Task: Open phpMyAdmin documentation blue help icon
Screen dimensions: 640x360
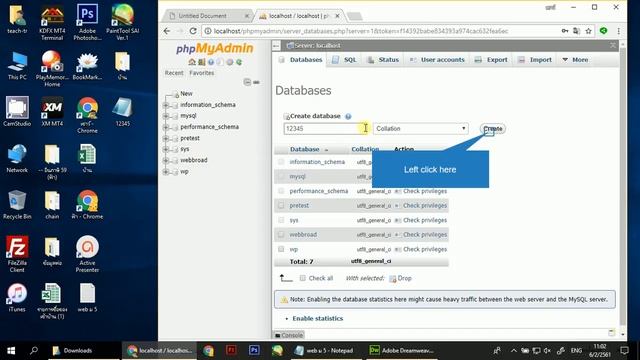Action: [x=211, y=62]
